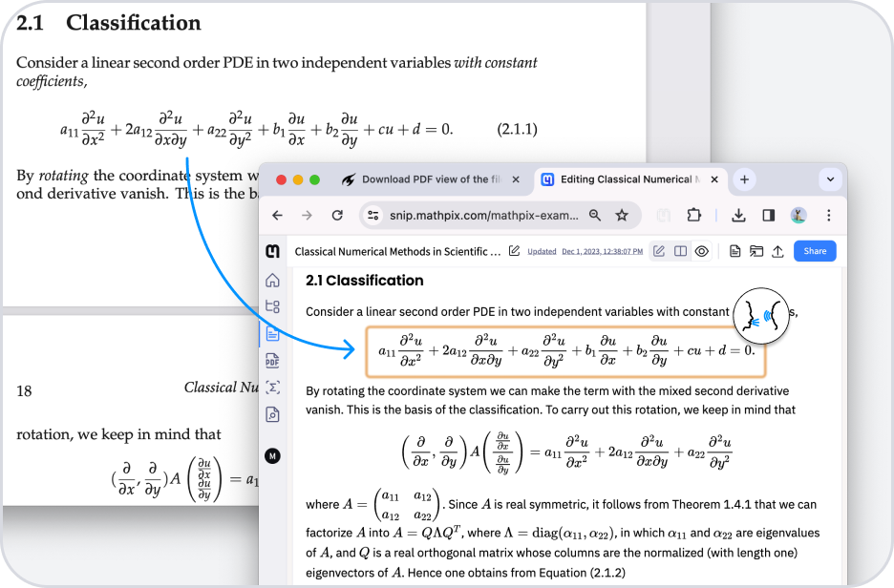The height and width of the screenshot is (588, 894).
Task: Click the blue Share button
Action: click(815, 251)
